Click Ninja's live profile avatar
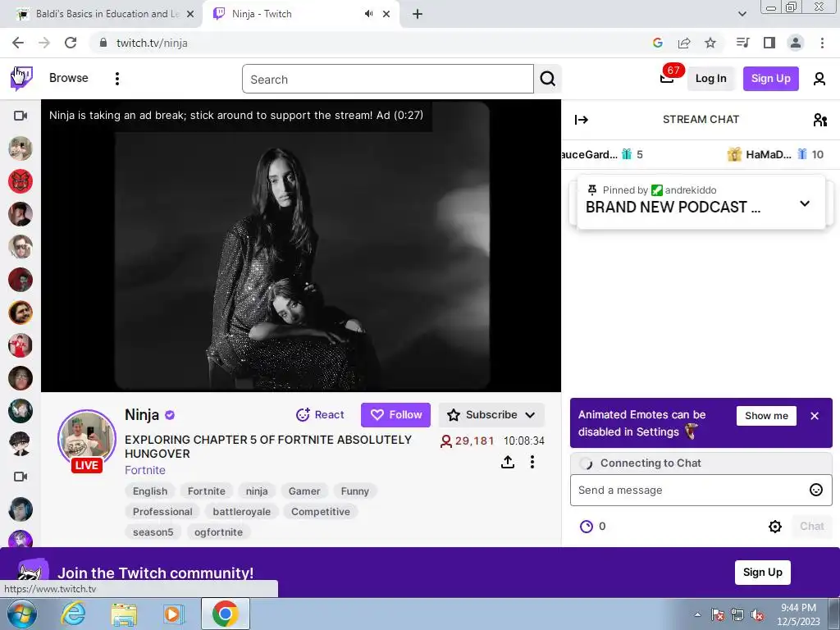 87,441
